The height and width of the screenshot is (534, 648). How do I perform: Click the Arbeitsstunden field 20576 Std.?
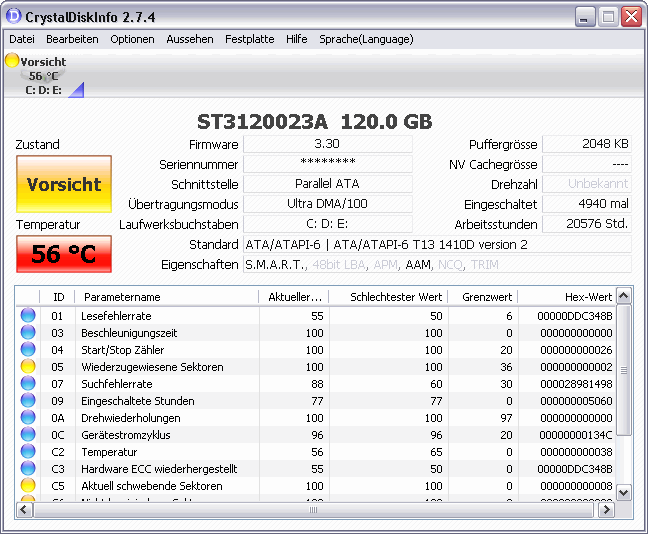click(x=587, y=224)
